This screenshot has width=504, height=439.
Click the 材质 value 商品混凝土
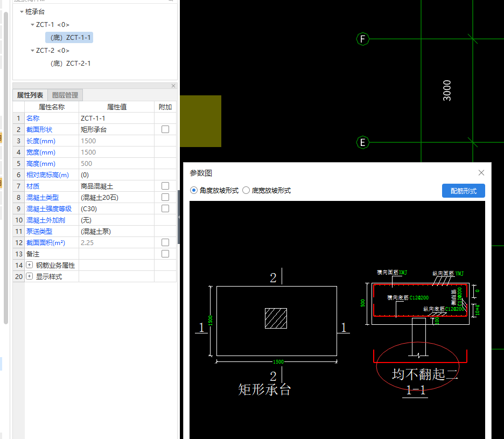tap(116, 186)
